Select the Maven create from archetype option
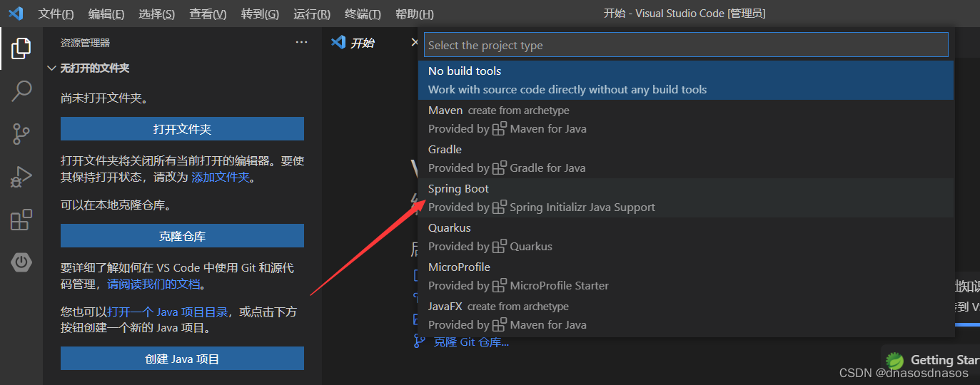The image size is (980, 385). point(686,119)
